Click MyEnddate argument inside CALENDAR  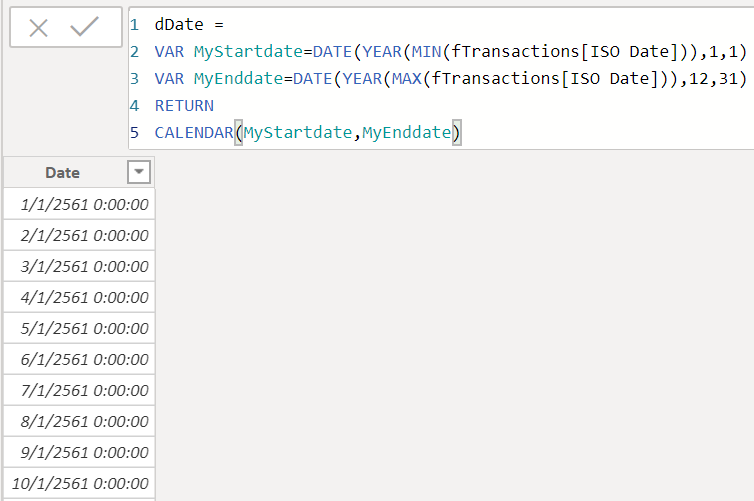[x=407, y=133]
